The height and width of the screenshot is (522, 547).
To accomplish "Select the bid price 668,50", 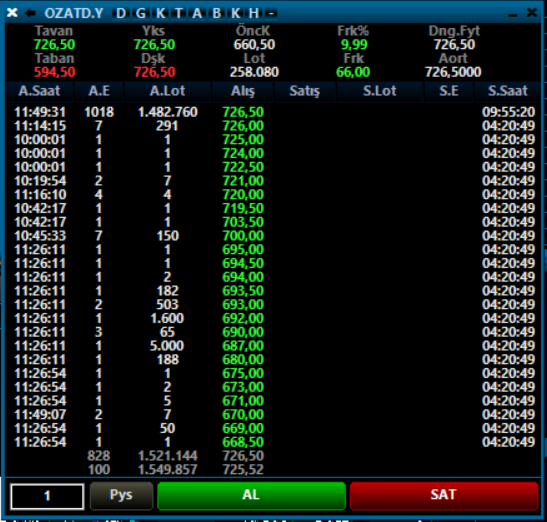I will pos(243,442).
